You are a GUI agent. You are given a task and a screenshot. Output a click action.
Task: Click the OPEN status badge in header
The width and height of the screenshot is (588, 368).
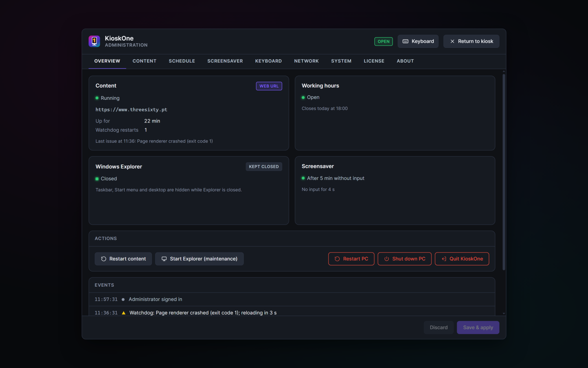pyautogui.click(x=383, y=41)
